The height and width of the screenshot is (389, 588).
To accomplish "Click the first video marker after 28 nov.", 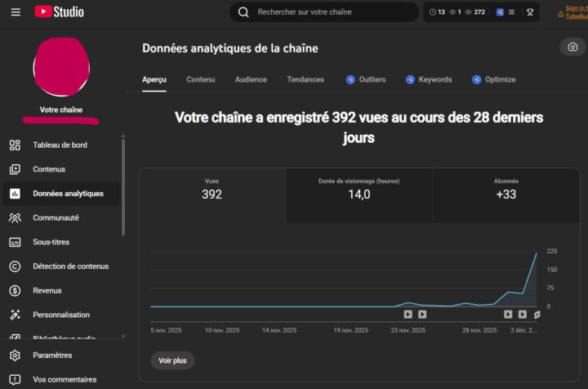I will click(x=508, y=315).
